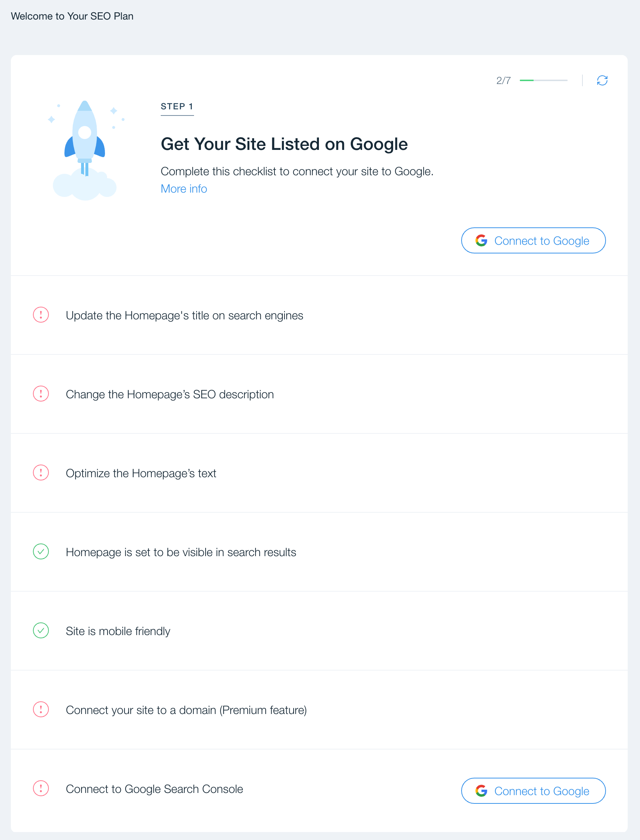Click the warning icon beside Google Search Console
The width and height of the screenshot is (640, 840).
tap(41, 788)
